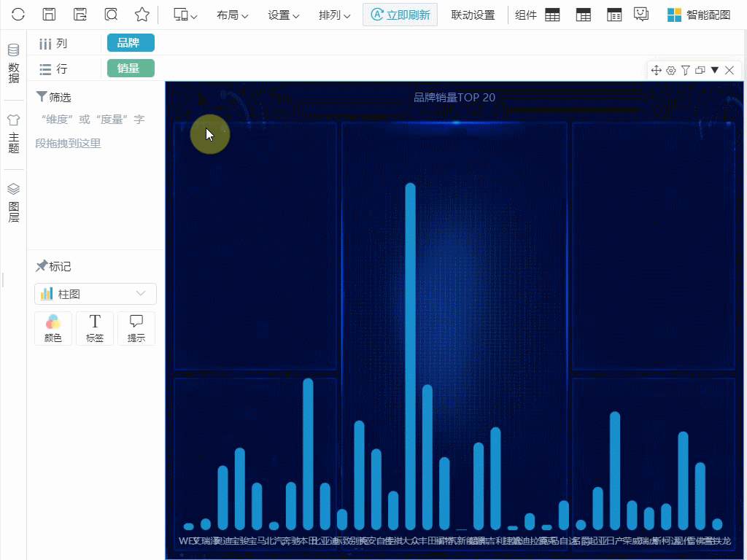Image resolution: width=747 pixels, height=560 pixels.
Task: Open the 颜色 color mark settings
Action: click(53, 329)
